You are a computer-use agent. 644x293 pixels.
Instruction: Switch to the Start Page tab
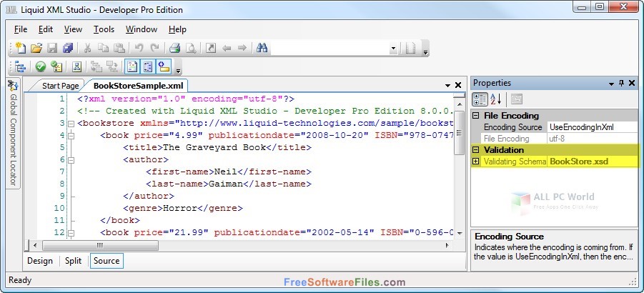pyautogui.click(x=60, y=86)
